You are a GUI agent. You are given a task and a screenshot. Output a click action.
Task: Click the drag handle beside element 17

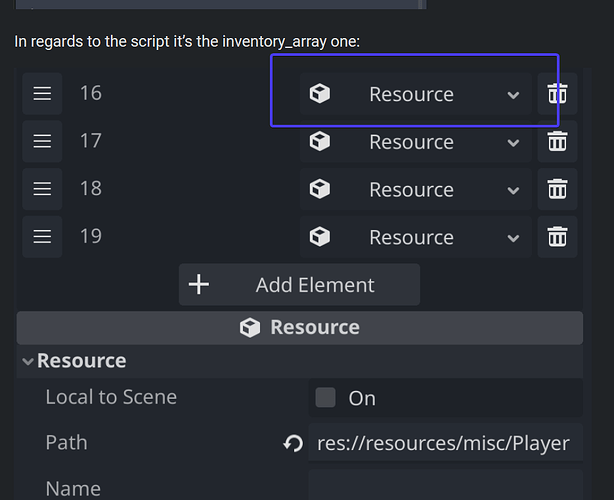pyautogui.click(x=42, y=141)
